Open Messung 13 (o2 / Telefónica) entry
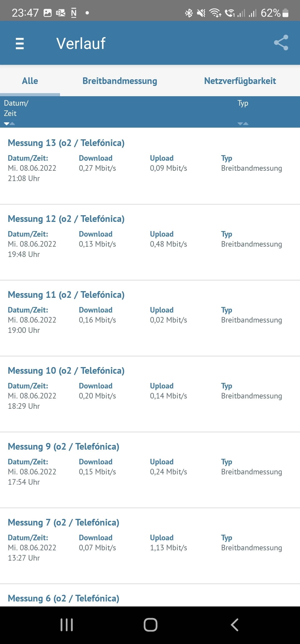300x644 pixels. [x=66, y=143]
